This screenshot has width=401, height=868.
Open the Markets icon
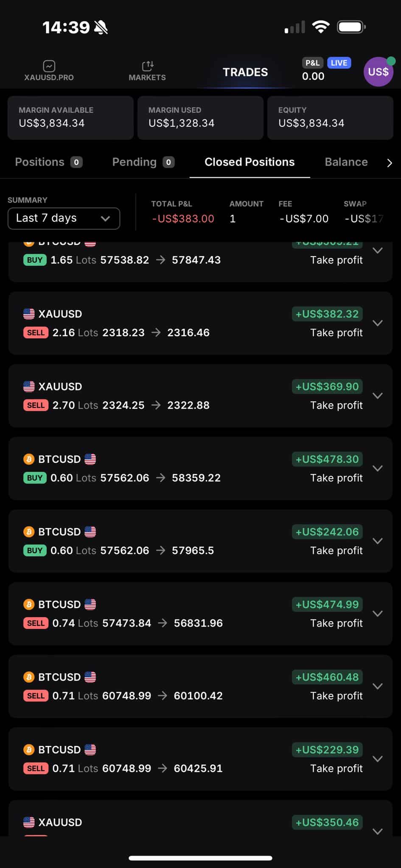point(147,66)
